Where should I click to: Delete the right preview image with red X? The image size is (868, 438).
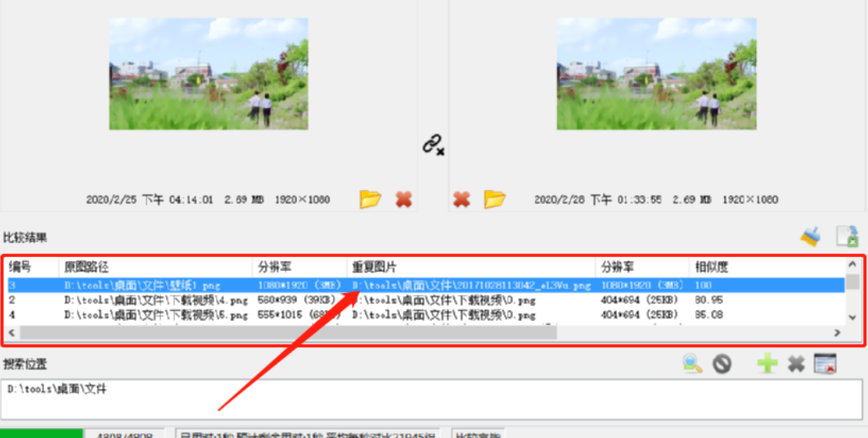[461, 199]
